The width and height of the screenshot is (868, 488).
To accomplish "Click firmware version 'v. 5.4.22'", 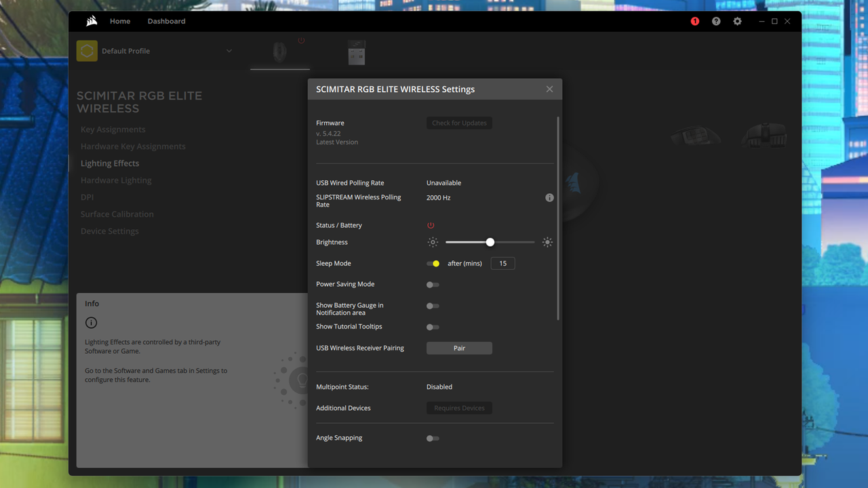I will pyautogui.click(x=328, y=134).
